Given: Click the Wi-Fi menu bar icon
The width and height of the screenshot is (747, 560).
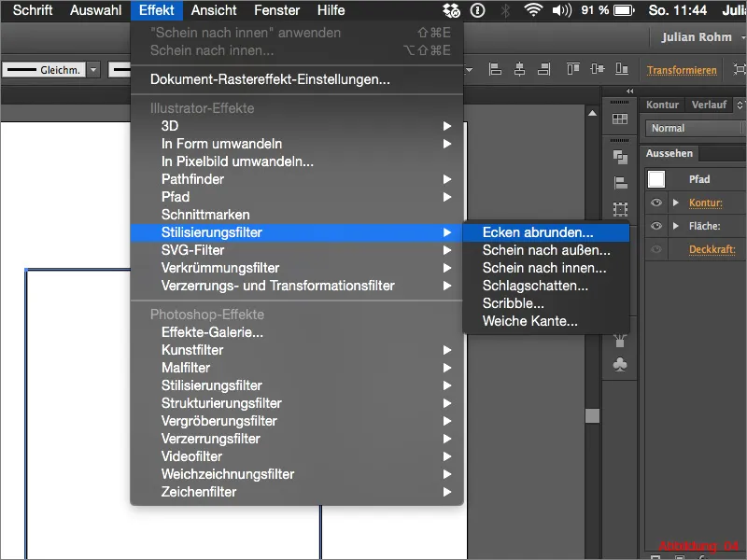Looking at the screenshot, I should [x=533, y=10].
